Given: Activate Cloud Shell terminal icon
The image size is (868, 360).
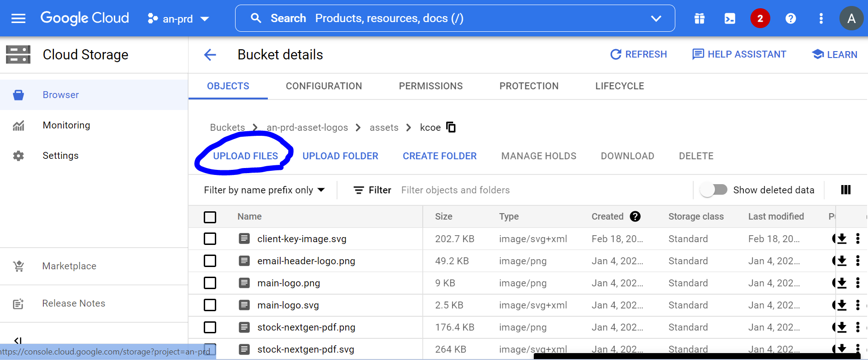Looking at the screenshot, I should click(x=730, y=18).
